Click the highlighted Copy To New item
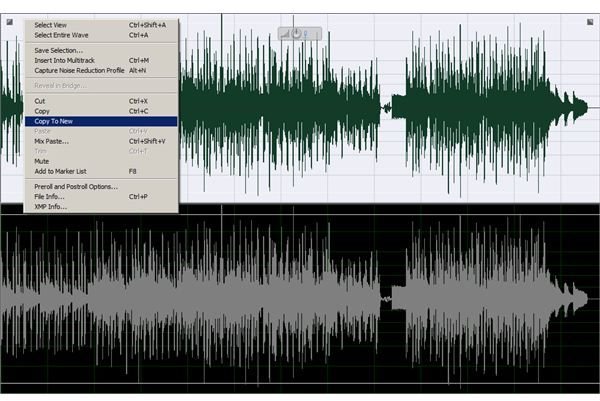This screenshot has height=401, width=600. click(101, 121)
